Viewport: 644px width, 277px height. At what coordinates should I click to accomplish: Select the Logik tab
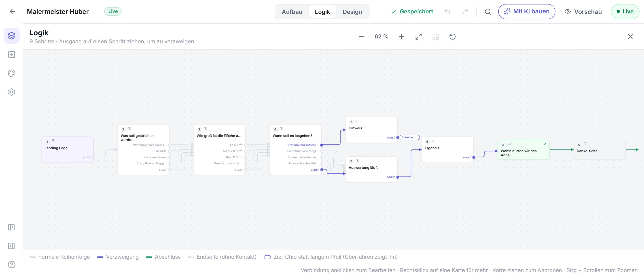tap(322, 12)
